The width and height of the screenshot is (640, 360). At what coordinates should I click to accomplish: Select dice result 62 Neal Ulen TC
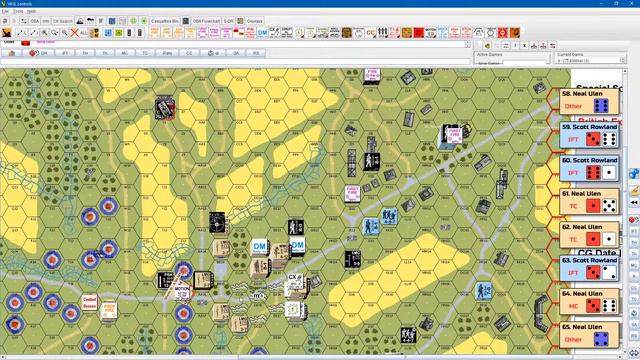point(589,235)
